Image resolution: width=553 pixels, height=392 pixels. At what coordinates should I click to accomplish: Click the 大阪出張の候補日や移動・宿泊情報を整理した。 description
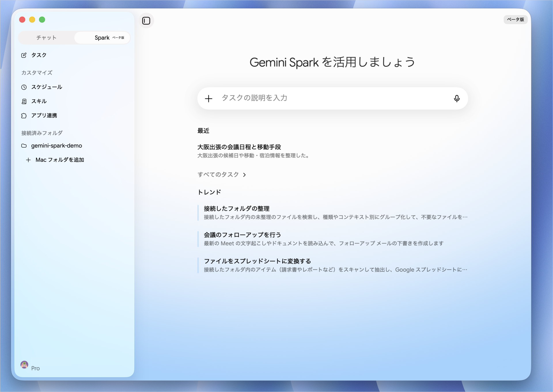(254, 156)
